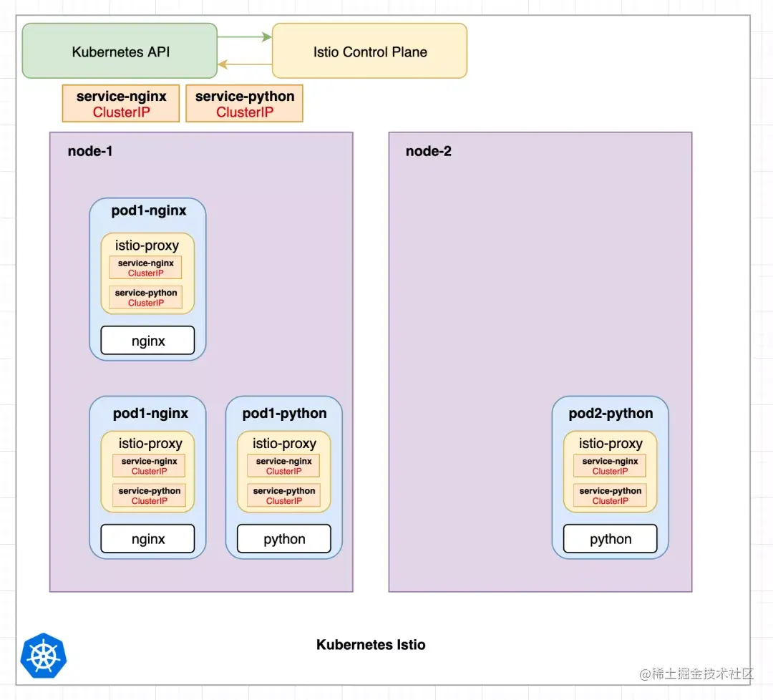Click service-nginx ClusterIP in upper pod1-nginx proxy
Image resolution: width=773 pixels, height=700 pixels.
coord(145,268)
